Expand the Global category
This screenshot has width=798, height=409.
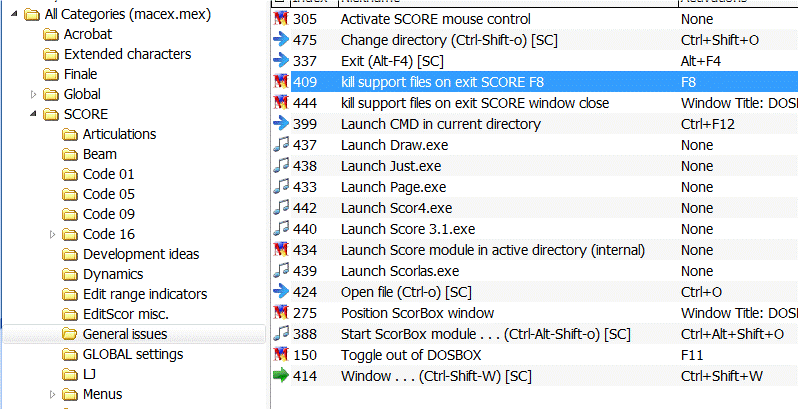[x=34, y=94]
